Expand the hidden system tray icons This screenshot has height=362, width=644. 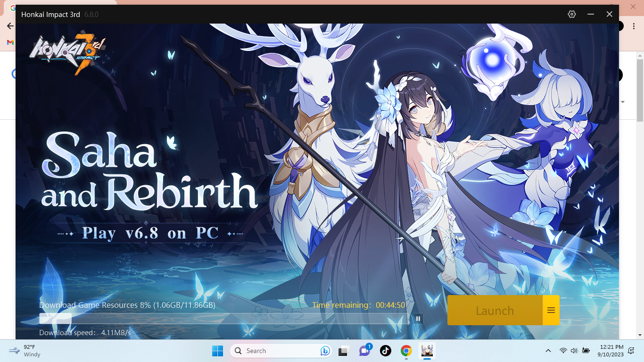pyautogui.click(x=548, y=351)
